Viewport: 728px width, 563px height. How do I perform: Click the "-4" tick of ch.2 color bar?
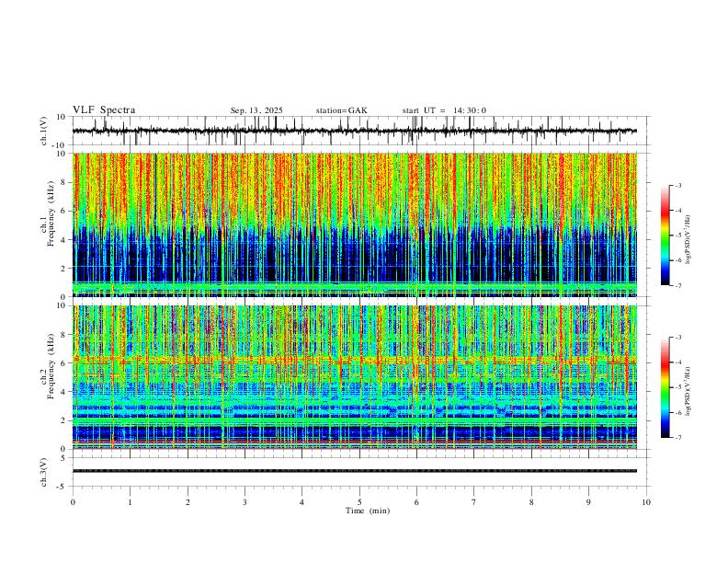[678, 362]
